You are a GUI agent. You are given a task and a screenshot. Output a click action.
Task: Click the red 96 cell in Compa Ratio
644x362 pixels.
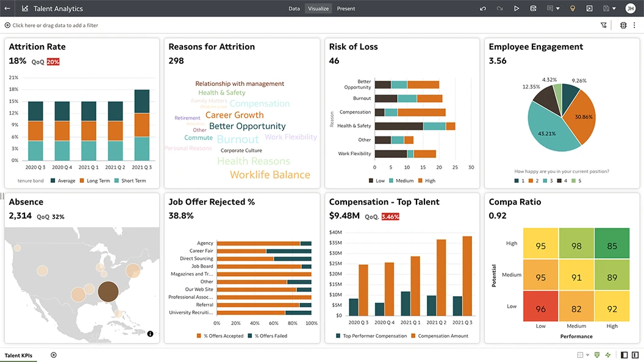(540, 309)
